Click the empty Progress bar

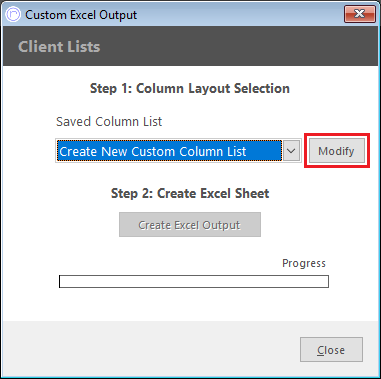pyautogui.click(x=194, y=281)
